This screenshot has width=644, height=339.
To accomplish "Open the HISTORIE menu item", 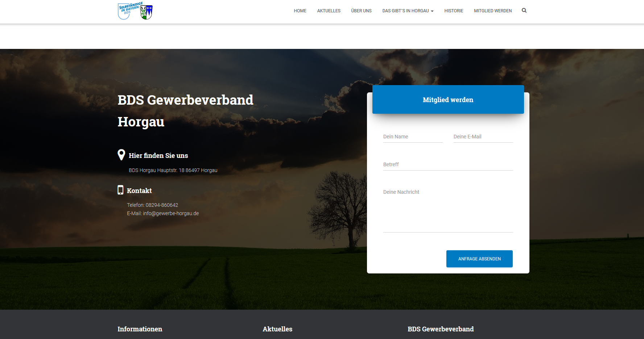I will click(x=454, y=11).
